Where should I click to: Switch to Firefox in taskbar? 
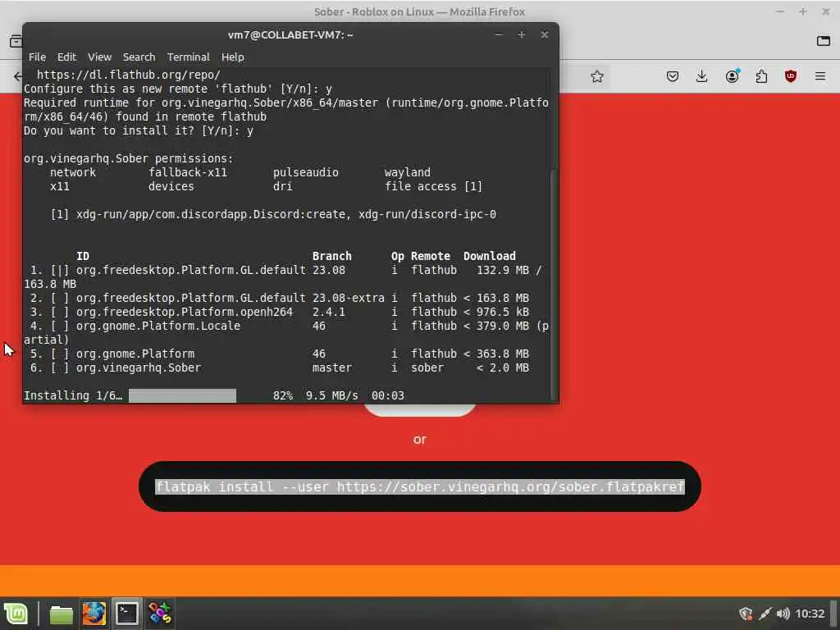[x=94, y=614]
